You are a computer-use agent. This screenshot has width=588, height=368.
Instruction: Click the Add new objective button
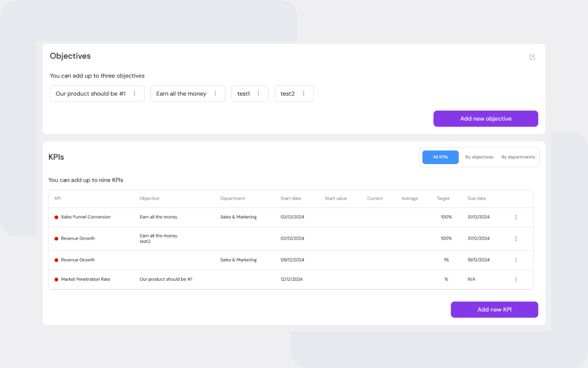486,119
